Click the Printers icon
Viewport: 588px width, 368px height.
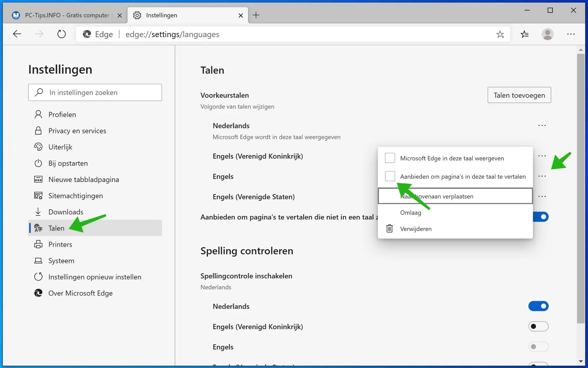point(38,244)
